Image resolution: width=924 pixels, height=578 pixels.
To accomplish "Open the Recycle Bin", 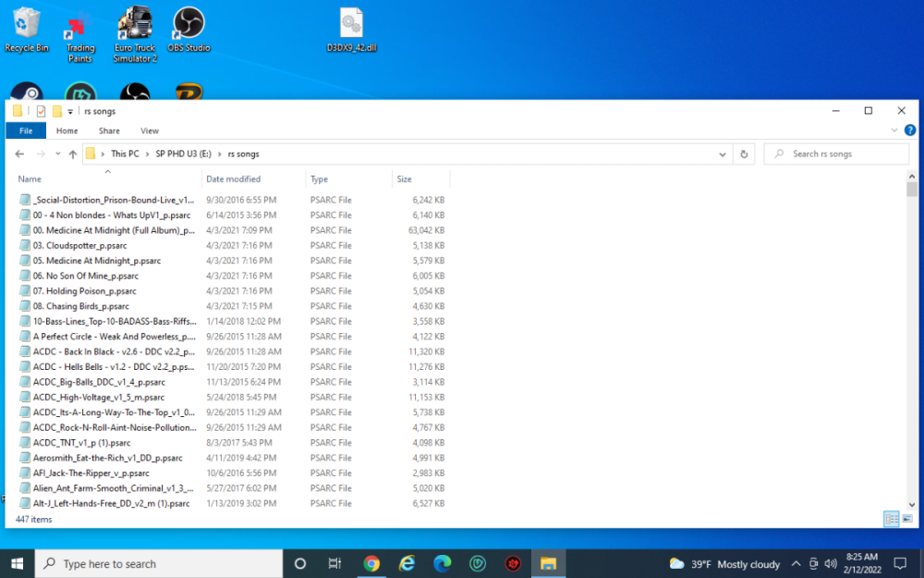I will pos(27,23).
